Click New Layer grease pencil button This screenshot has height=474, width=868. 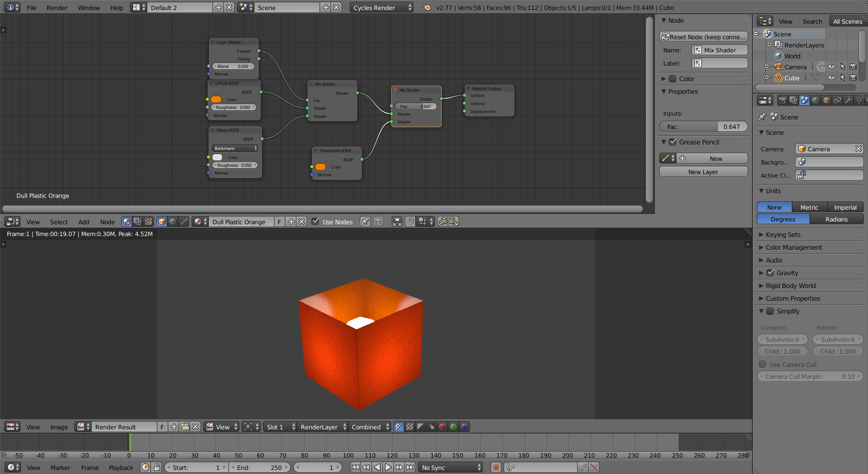coord(703,171)
